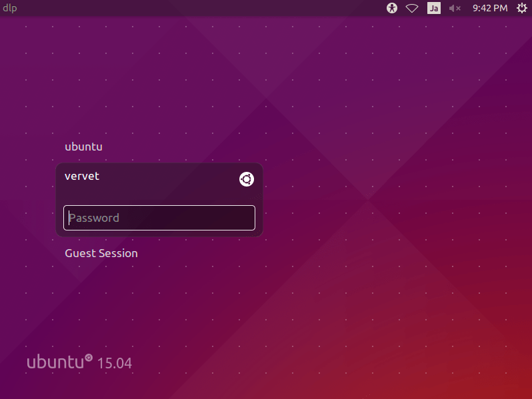Select Guest Session login

[x=101, y=253]
